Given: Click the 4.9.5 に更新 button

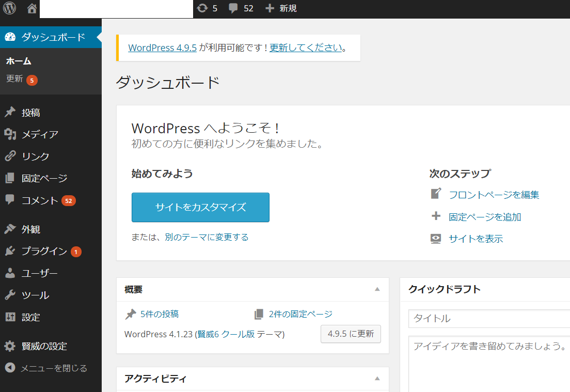Looking at the screenshot, I should (x=351, y=334).
